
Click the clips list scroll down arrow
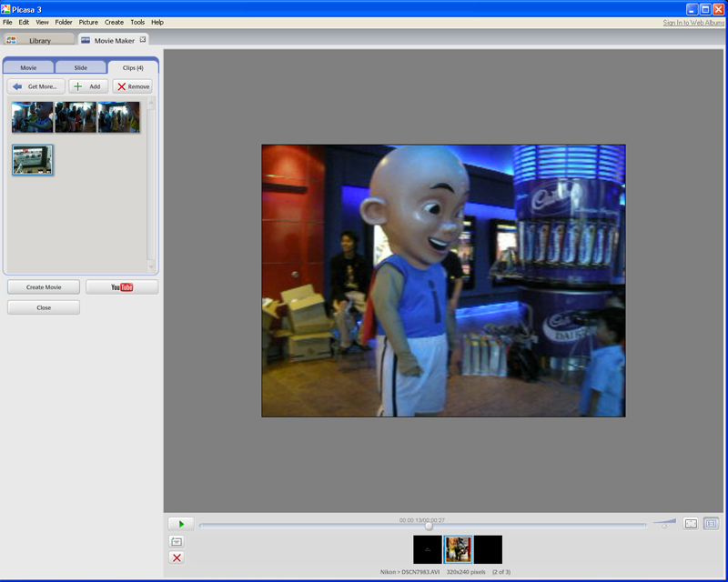pos(151,266)
